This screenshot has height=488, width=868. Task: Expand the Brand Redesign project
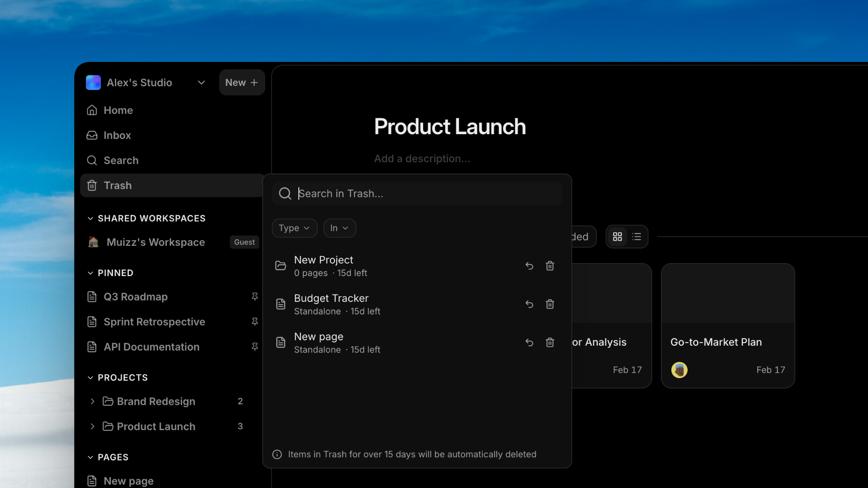point(92,401)
